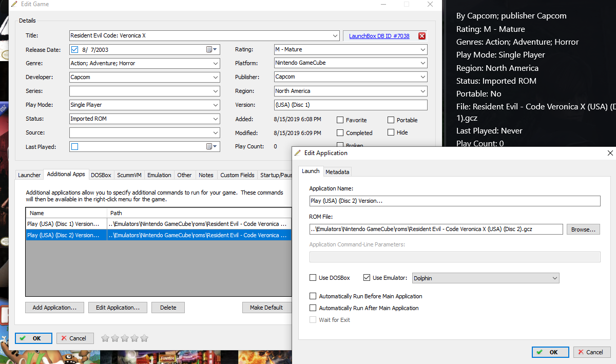Select the Play (USA) (Disc 1) Version row

click(x=158, y=224)
